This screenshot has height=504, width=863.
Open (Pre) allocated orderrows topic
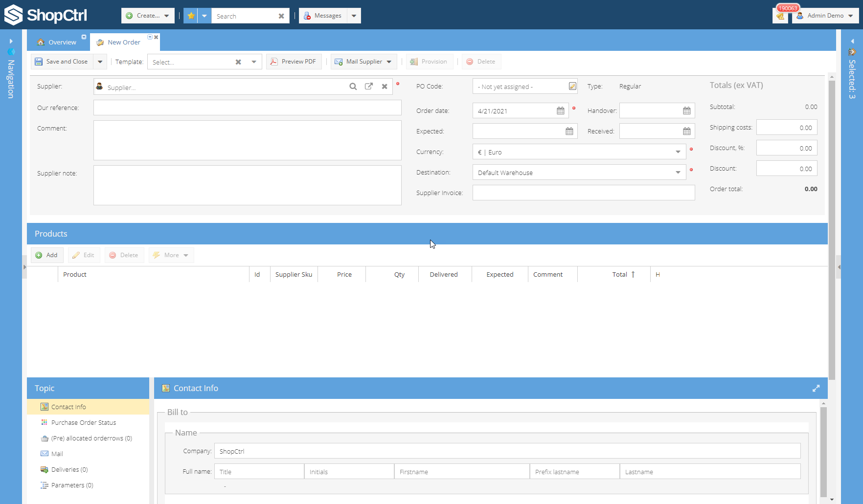click(88, 438)
